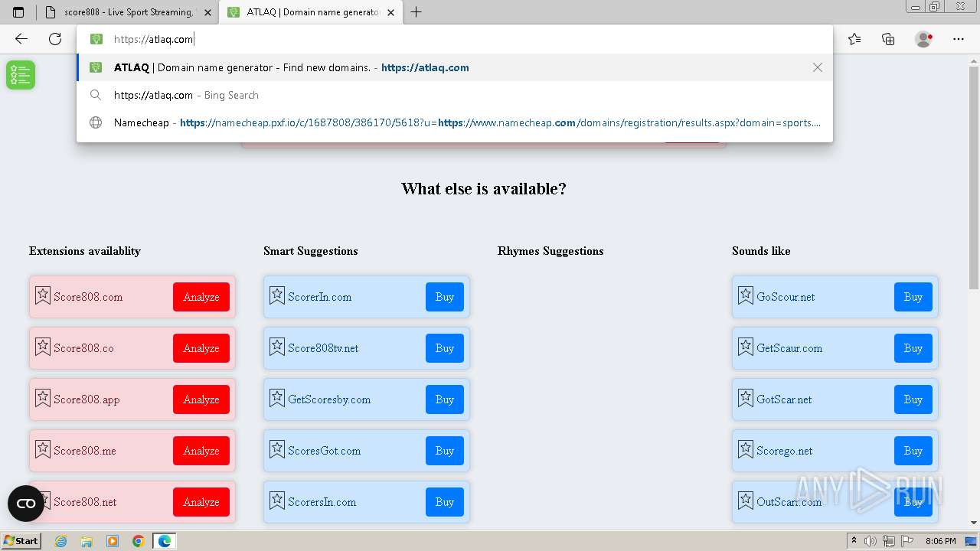Analyze Score808.me domain
Screen dimensions: 980x551
(x=201, y=451)
